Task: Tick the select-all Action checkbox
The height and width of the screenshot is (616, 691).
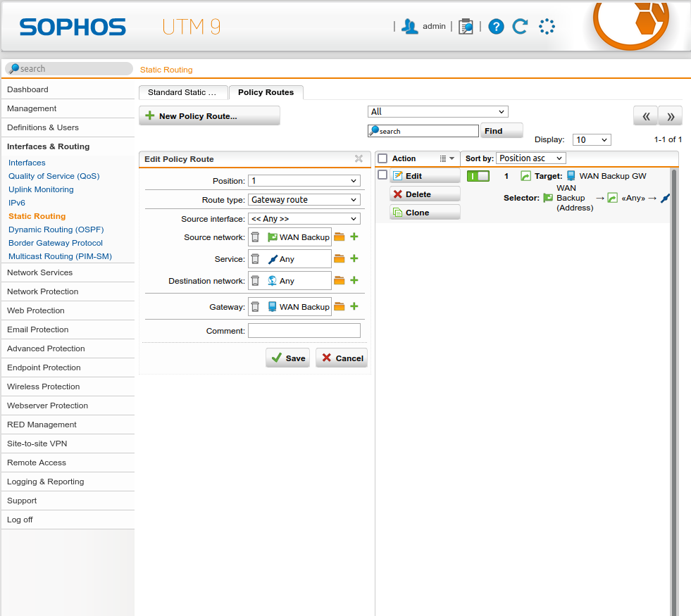Action: coord(382,158)
